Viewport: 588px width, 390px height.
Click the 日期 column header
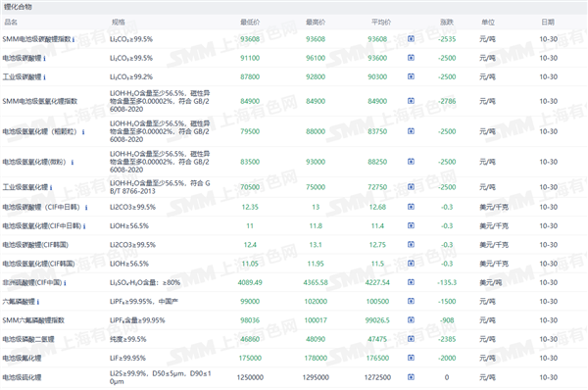548,23
